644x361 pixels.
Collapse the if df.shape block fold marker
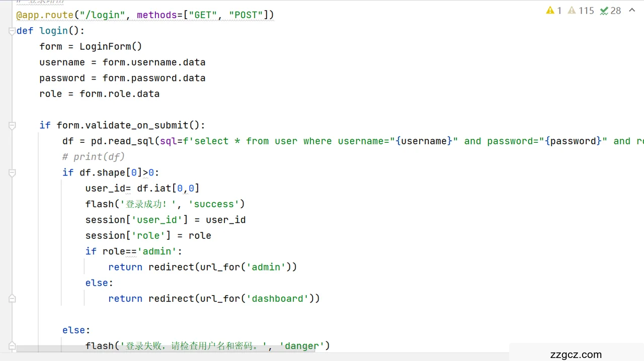tap(12, 172)
